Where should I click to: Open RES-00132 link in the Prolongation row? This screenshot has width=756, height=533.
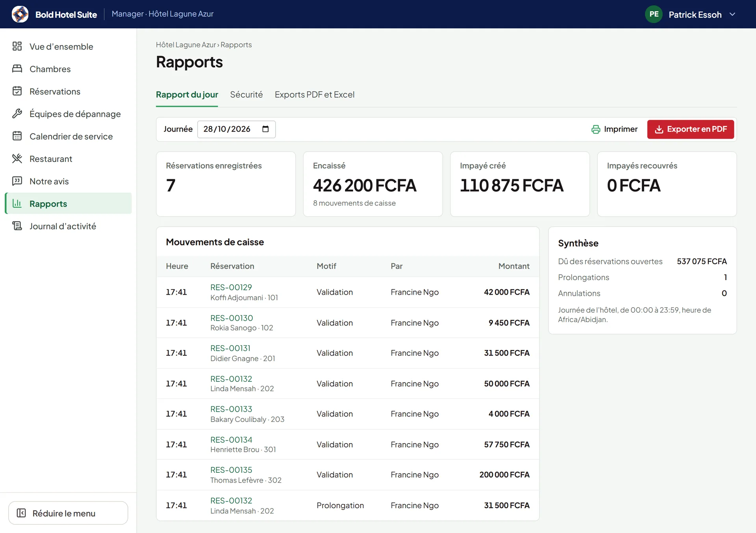(231, 501)
